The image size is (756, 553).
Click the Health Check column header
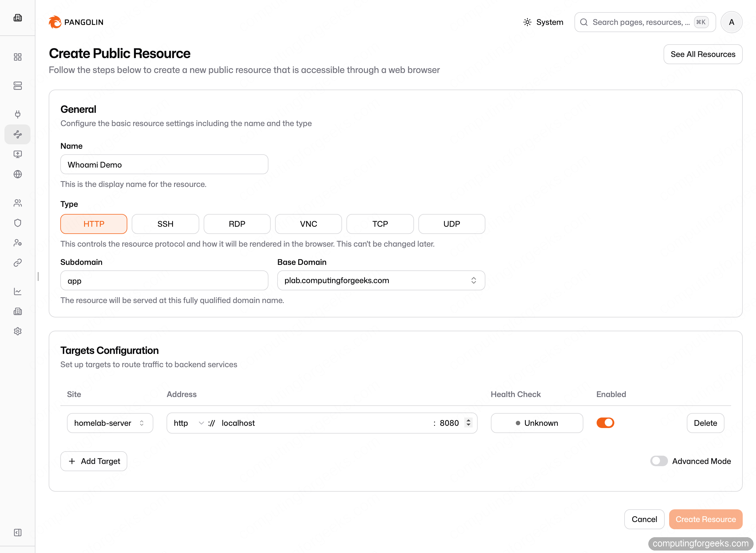[516, 394]
